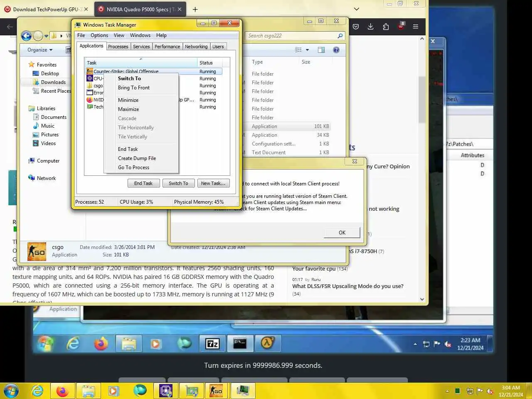Click the 7z icon on the inner taskbar
The height and width of the screenshot is (399, 532).
click(x=212, y=344)
